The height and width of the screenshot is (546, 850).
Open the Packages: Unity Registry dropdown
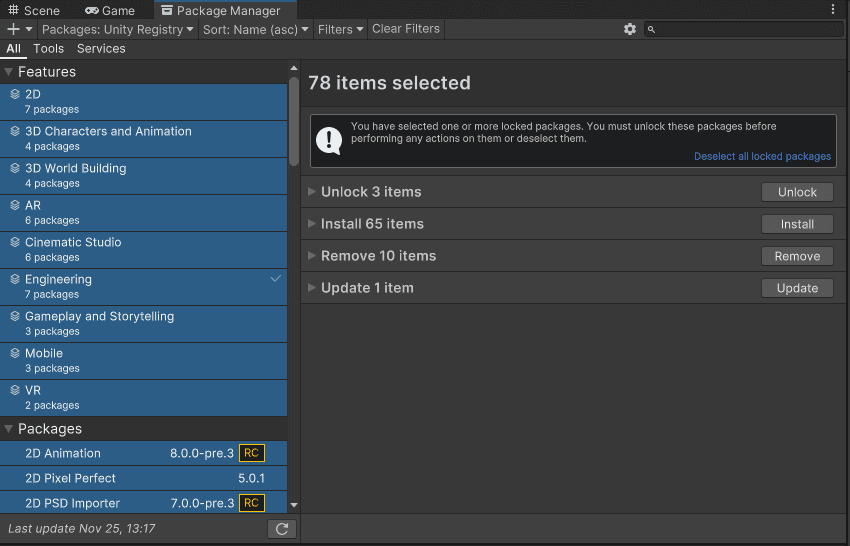tap(117, 29)
